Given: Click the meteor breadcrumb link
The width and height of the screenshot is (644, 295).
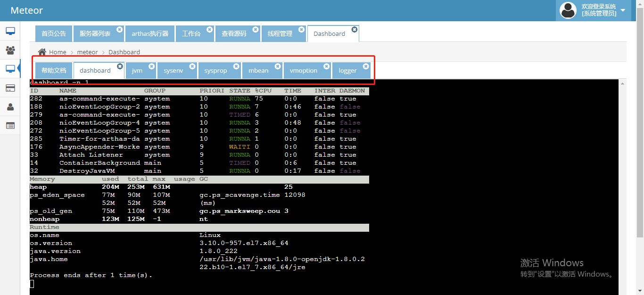Looking at the screenshot, I should pos(88,52).
